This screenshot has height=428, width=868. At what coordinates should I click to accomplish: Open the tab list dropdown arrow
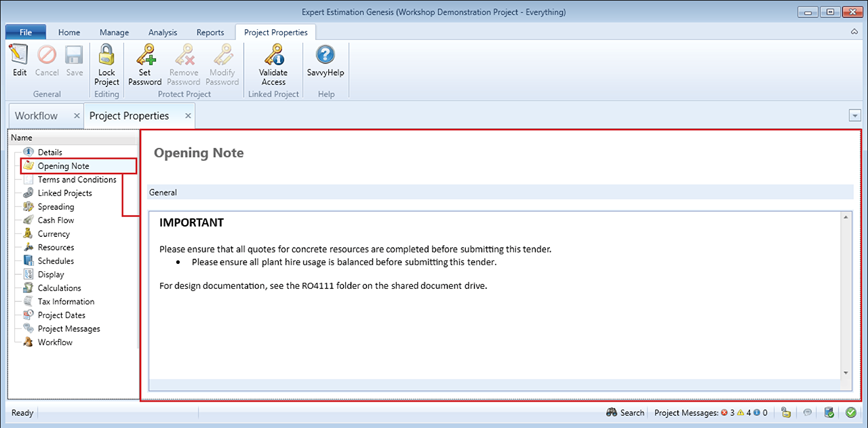click(854, 116)
